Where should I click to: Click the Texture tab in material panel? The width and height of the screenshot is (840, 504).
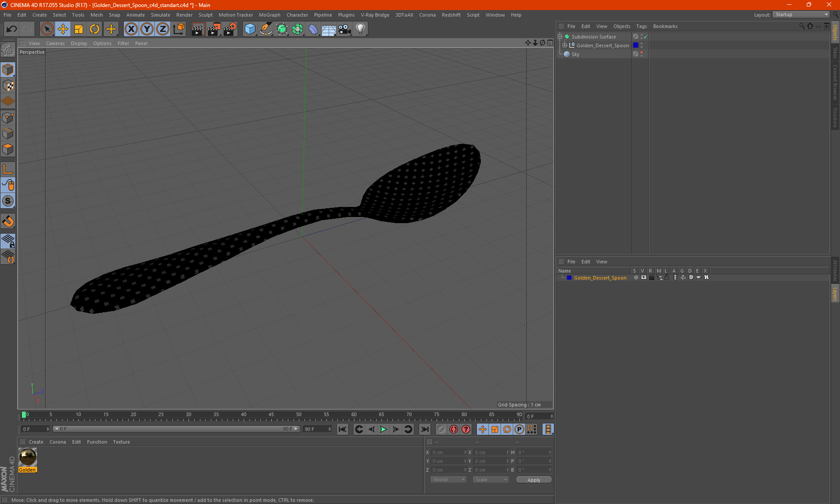coord(121,441)
